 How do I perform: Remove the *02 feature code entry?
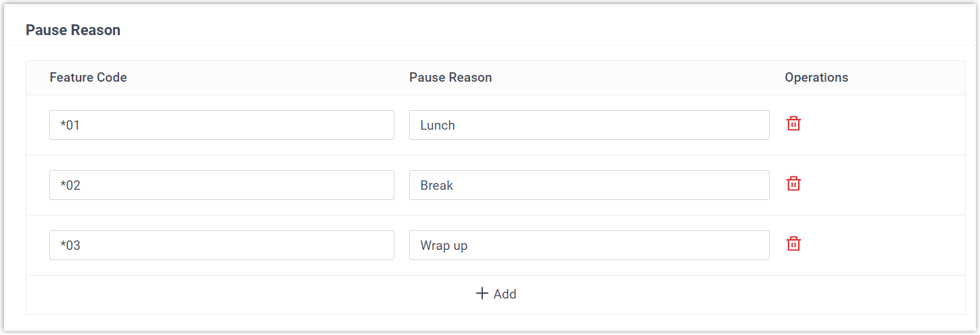coord(793,184)
